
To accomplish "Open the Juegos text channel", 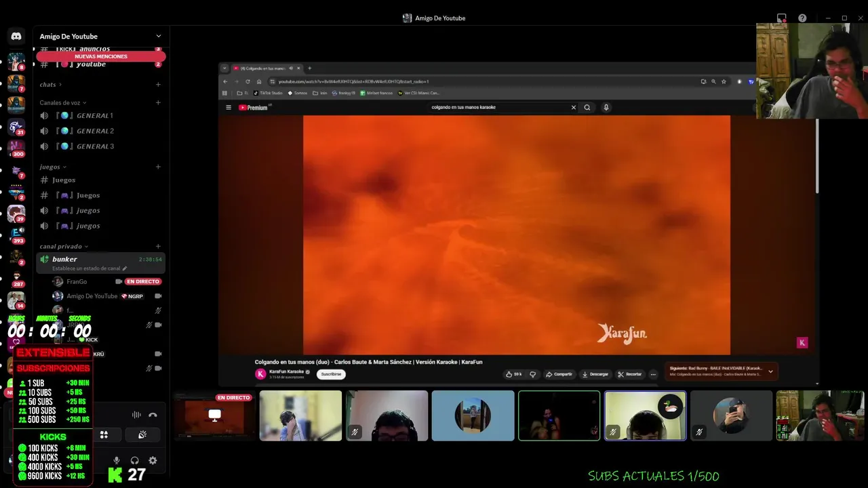I will tap(100, 180).
